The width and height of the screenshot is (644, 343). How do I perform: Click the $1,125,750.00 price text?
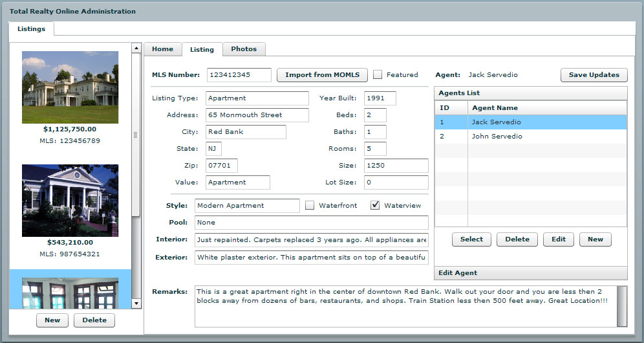click(70, 129)
